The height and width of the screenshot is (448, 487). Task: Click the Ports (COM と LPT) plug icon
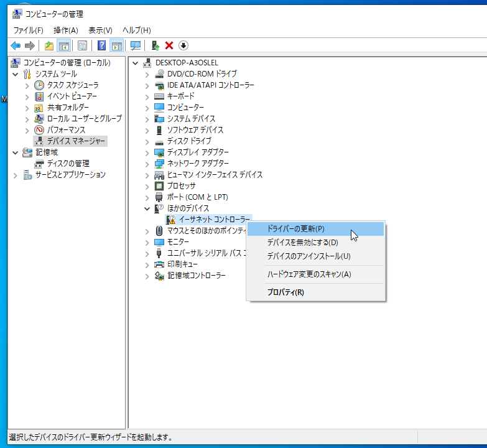click(159, 197)
